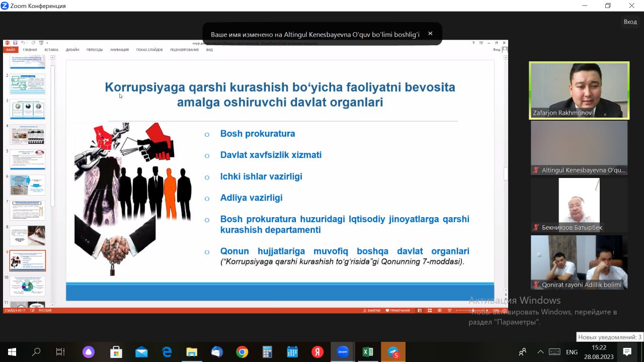Select slide 2 thumbnail
The height and width of the screenshot is (362, 644).
pyautogui.click(x=28, y=84)
